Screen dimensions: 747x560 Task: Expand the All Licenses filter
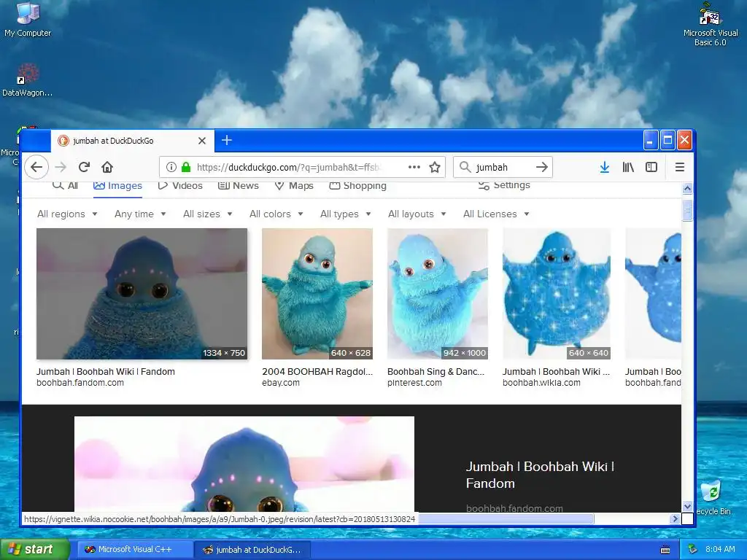point(496,214)
